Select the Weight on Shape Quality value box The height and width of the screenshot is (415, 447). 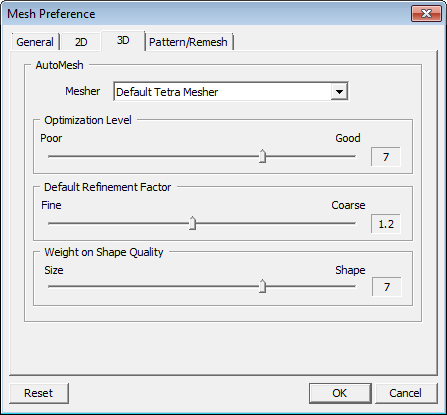[387, 287]
